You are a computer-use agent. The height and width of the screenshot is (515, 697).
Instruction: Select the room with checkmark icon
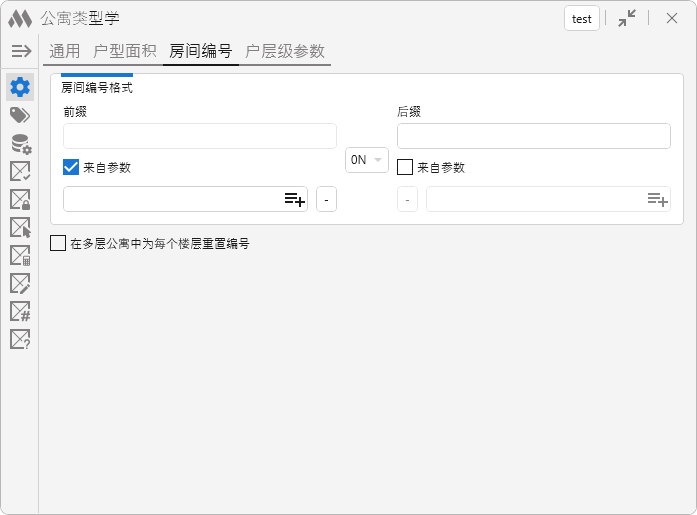(x=20, y=172)
